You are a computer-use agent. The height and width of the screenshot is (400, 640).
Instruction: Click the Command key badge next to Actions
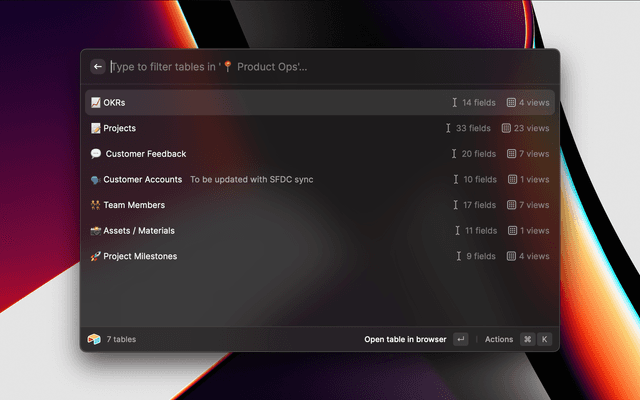click(527, 339)
